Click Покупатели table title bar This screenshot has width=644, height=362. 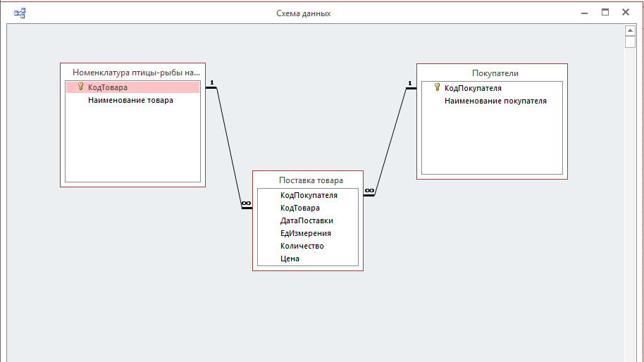(x=492, y=73)
